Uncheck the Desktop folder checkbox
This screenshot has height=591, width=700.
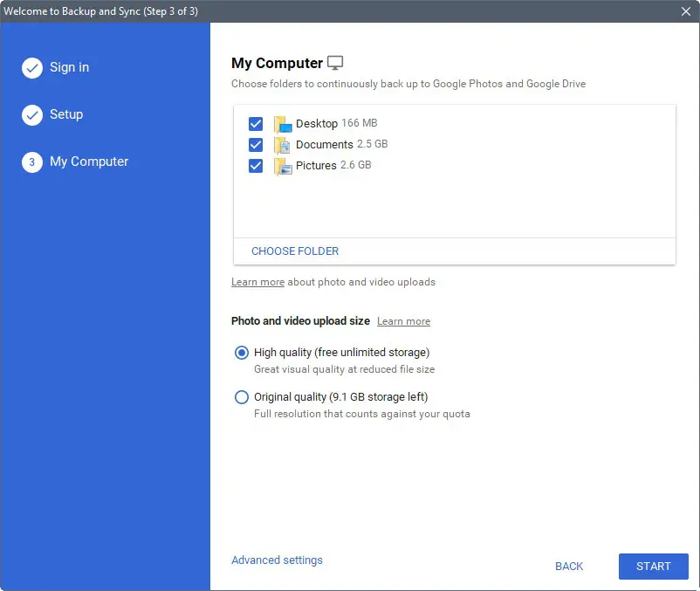pos(256,124)
